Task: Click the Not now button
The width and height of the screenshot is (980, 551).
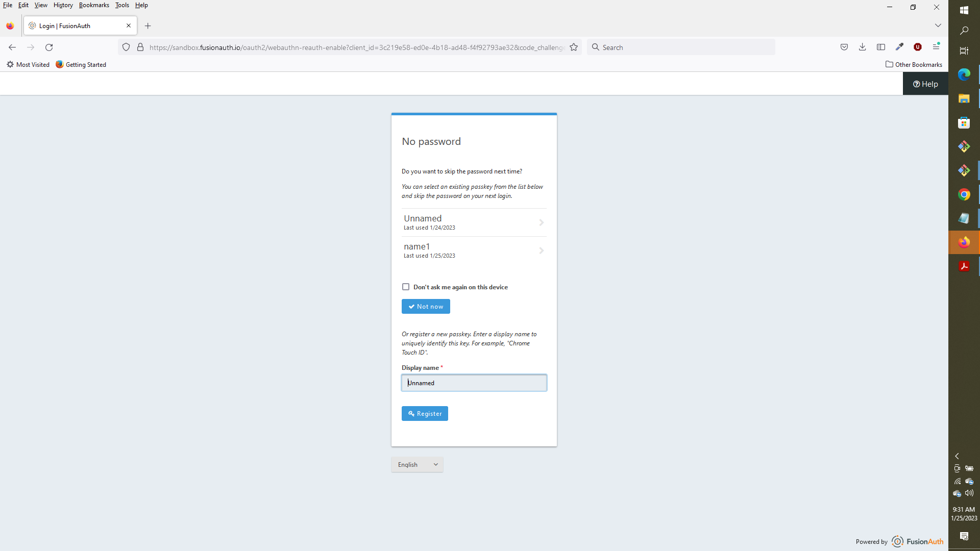Action: [425, 306]
